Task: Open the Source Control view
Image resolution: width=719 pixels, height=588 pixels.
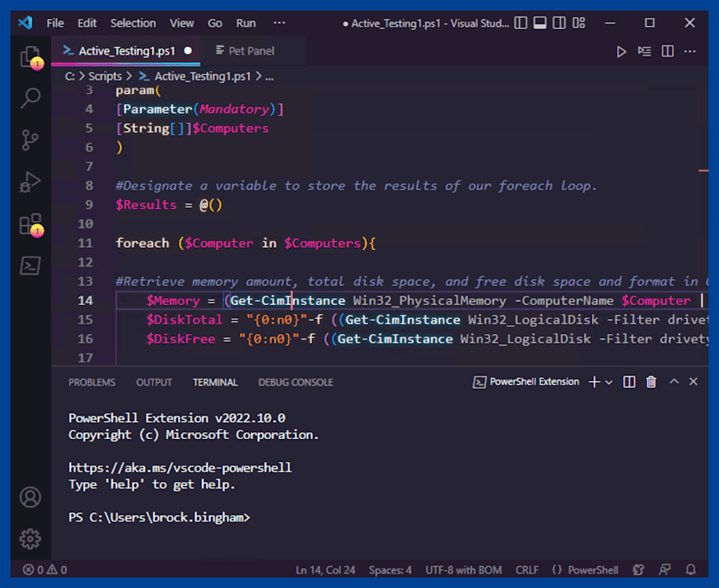Action: [x=31, y=140]
